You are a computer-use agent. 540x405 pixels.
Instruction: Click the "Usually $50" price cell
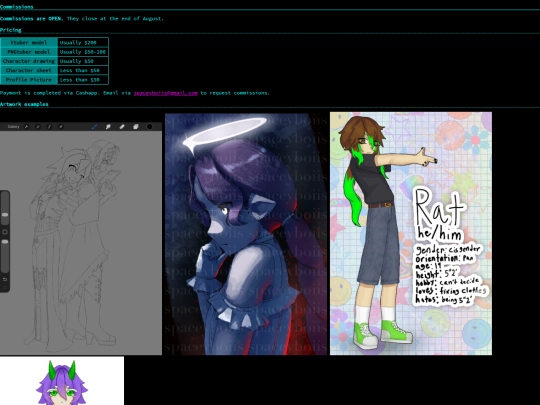[x=83, y=61]
